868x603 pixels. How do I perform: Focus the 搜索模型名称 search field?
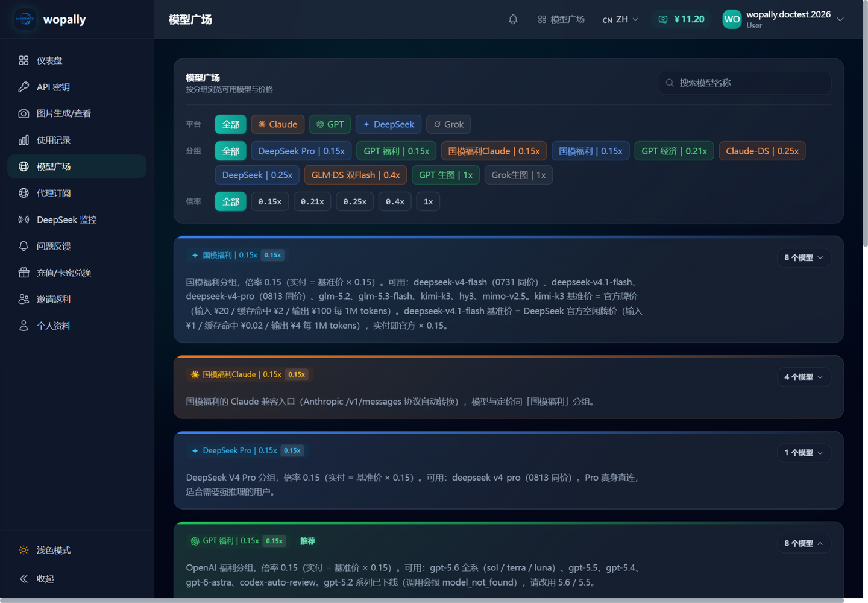(x=744, y=83)
